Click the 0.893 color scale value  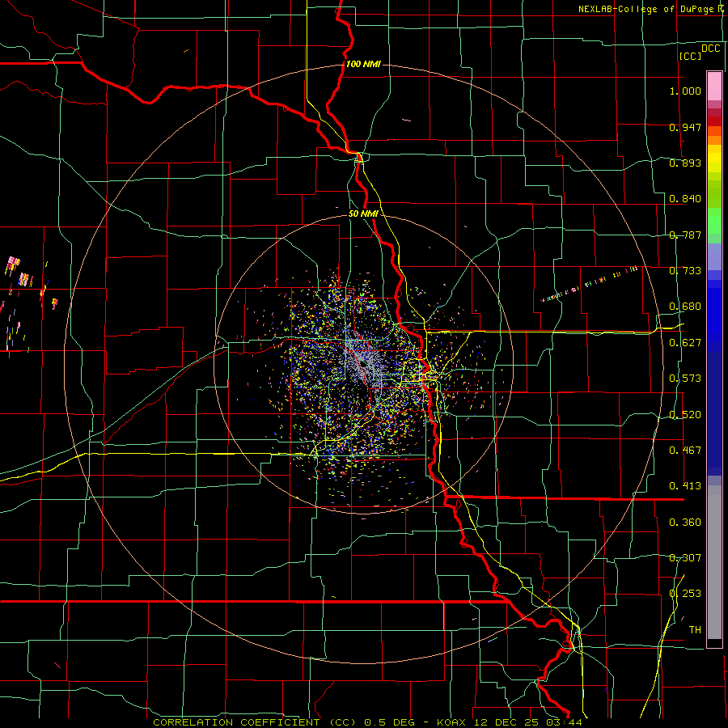[685, 163]
